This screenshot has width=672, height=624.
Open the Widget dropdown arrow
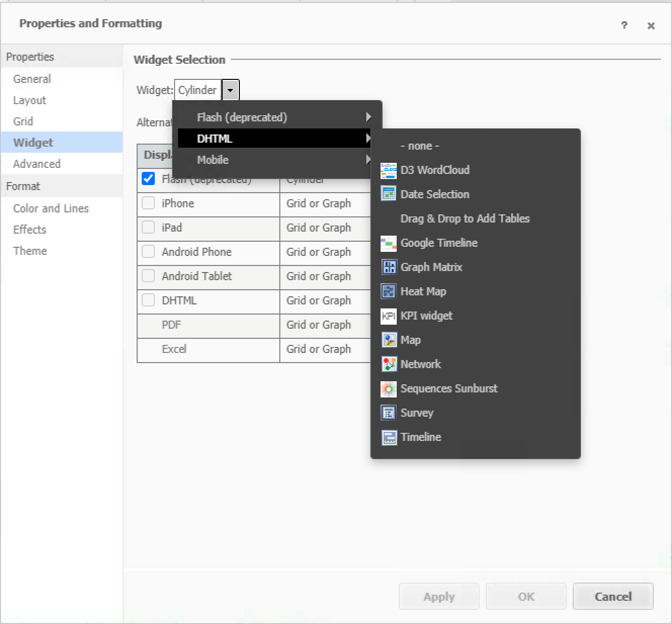pyautogui.click(x=230, y=90)
